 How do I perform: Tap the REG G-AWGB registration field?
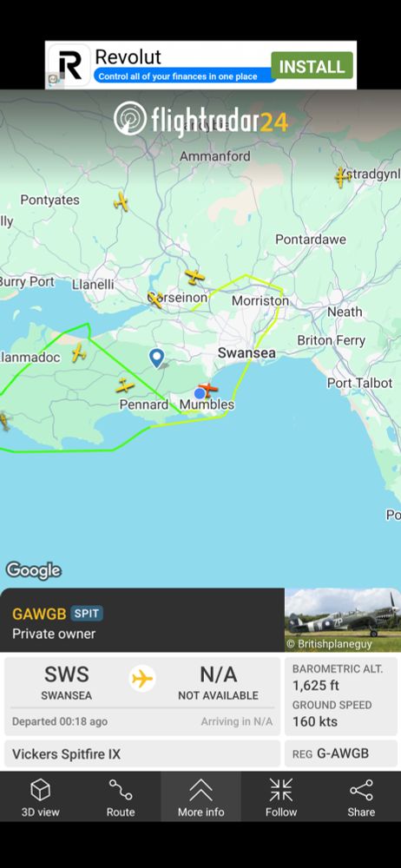(341, 753)
